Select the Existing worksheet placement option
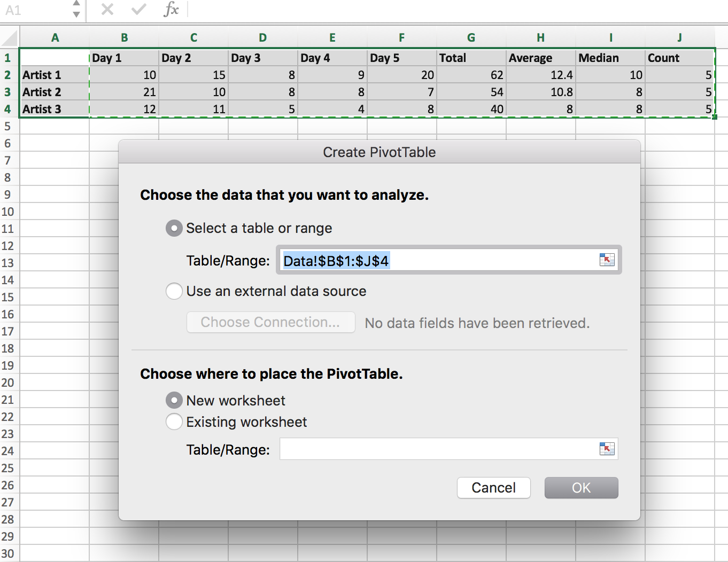Viewport: 728px width, 562px height. (x=174, y=421)
